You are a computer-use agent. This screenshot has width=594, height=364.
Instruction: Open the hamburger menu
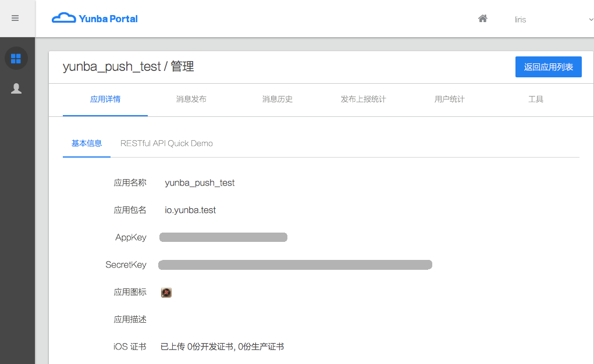pos(15,18)
